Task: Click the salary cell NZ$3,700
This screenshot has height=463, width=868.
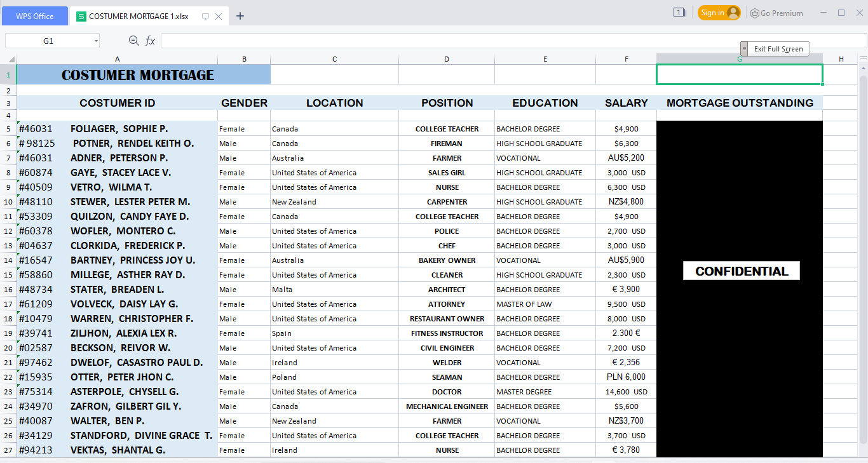Action: pos(626,421)
